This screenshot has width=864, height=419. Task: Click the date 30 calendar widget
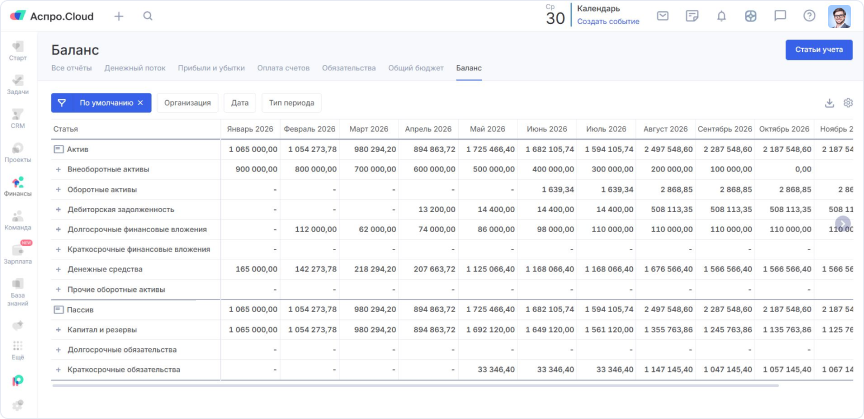tap(555, 15)
